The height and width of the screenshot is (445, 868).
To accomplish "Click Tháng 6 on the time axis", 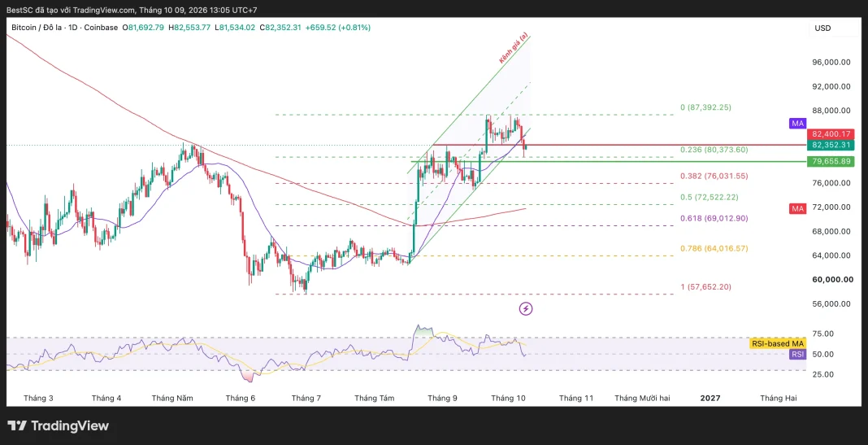I will (241, 398).
